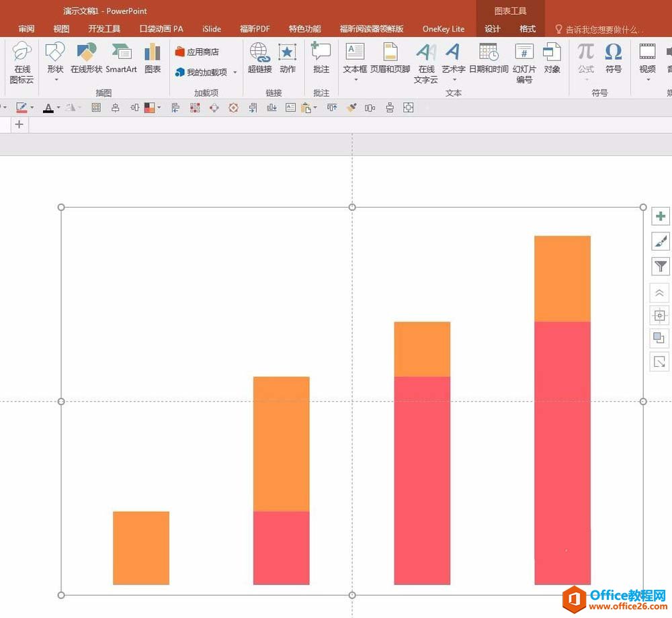Open the Pocket Animation PA tab
Screen dimensions: 672x618
coord(161,29)
